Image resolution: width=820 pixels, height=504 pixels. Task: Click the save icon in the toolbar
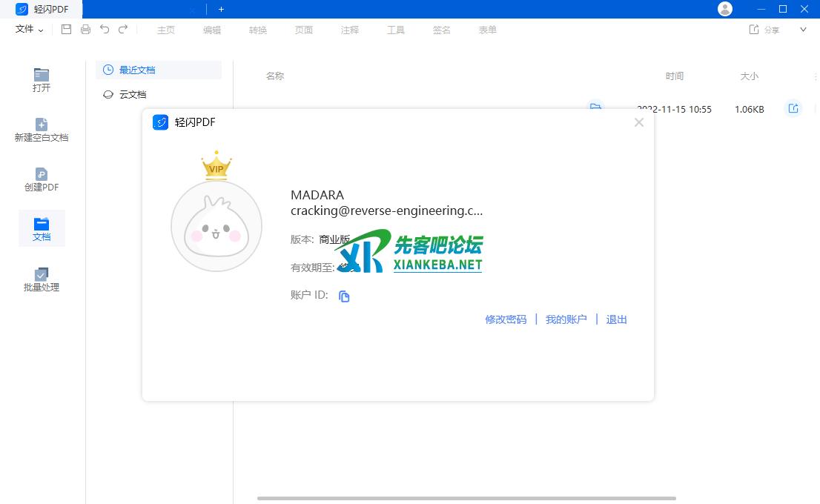(66, 30)
